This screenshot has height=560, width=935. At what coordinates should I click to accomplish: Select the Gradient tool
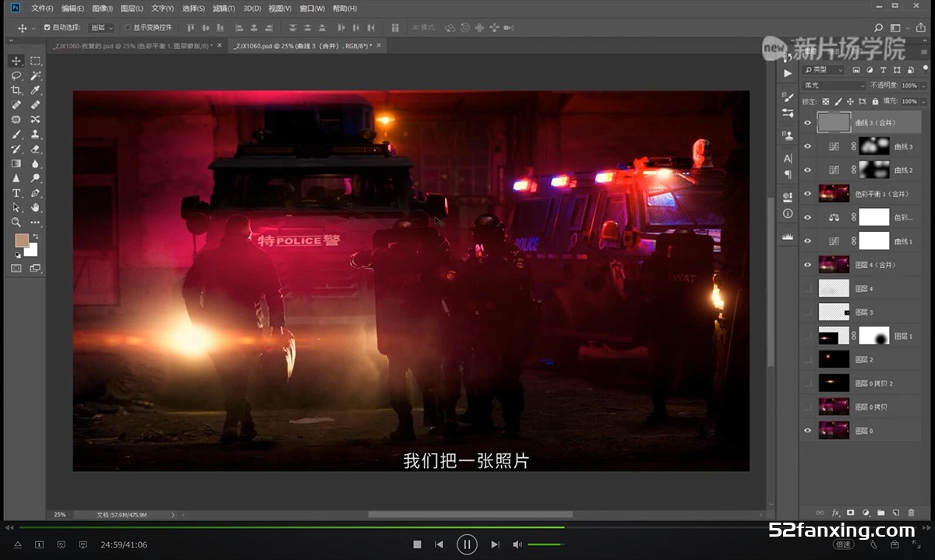tap(16, 164)
